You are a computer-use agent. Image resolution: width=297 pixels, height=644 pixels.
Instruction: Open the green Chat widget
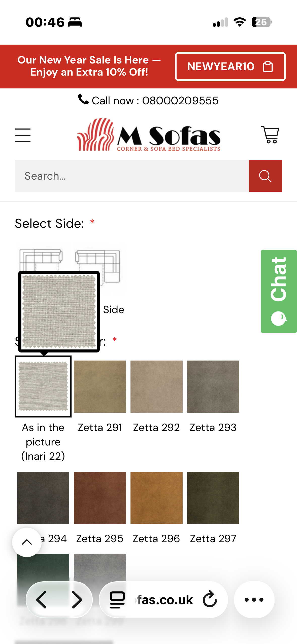(279, 291)
